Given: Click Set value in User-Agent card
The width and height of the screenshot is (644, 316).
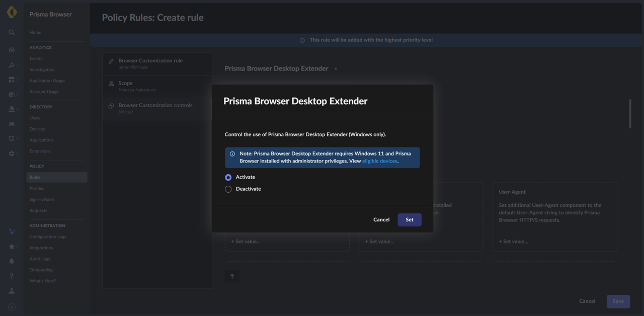Looking at the screenshot, I should pyautogui.click(x=513, y=242).
